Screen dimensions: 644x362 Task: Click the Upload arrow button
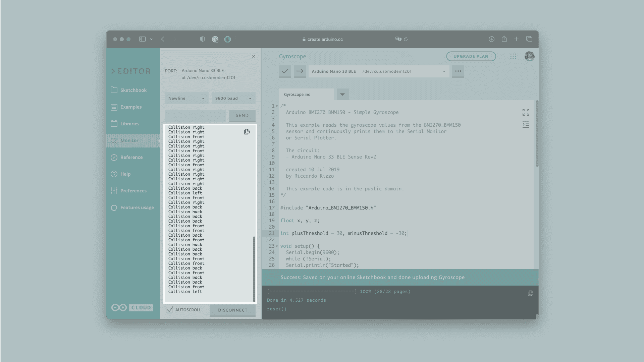click(300, 71)
